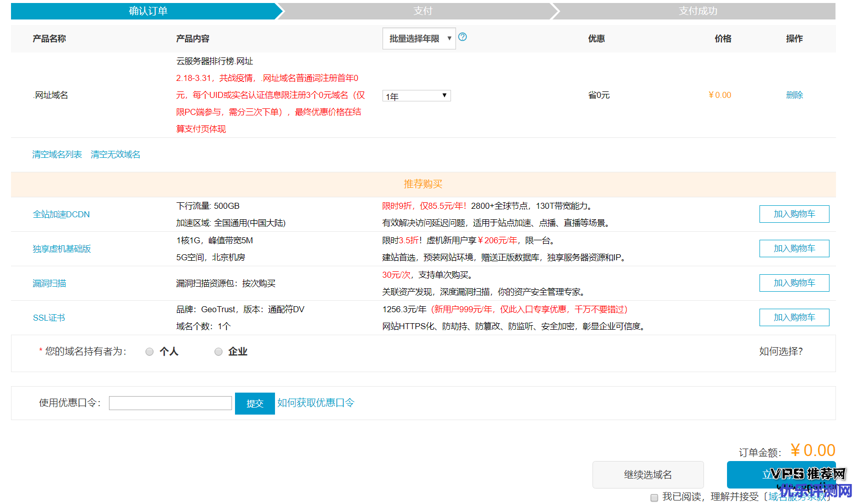This screenshot has width=859, height=504.
Task: Click 清空域名列表 link
Action: point(57,154)
